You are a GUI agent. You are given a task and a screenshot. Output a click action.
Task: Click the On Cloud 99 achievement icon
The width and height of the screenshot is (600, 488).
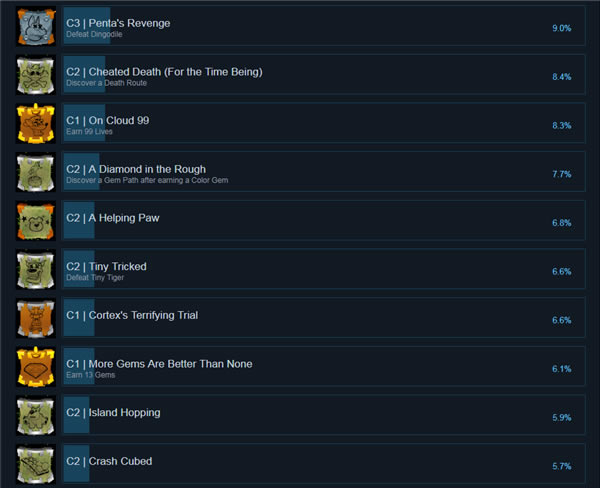pyautogui.click(x=35, y=124)
